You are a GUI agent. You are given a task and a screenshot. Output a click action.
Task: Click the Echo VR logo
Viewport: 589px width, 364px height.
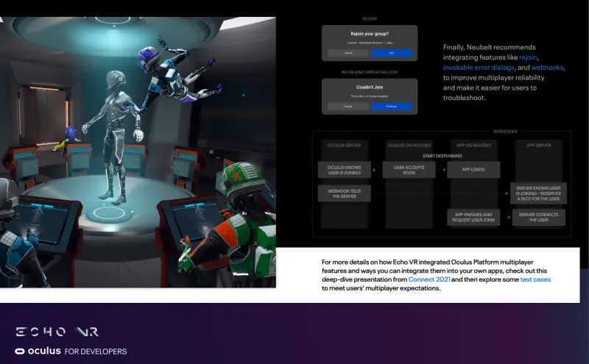57,332
